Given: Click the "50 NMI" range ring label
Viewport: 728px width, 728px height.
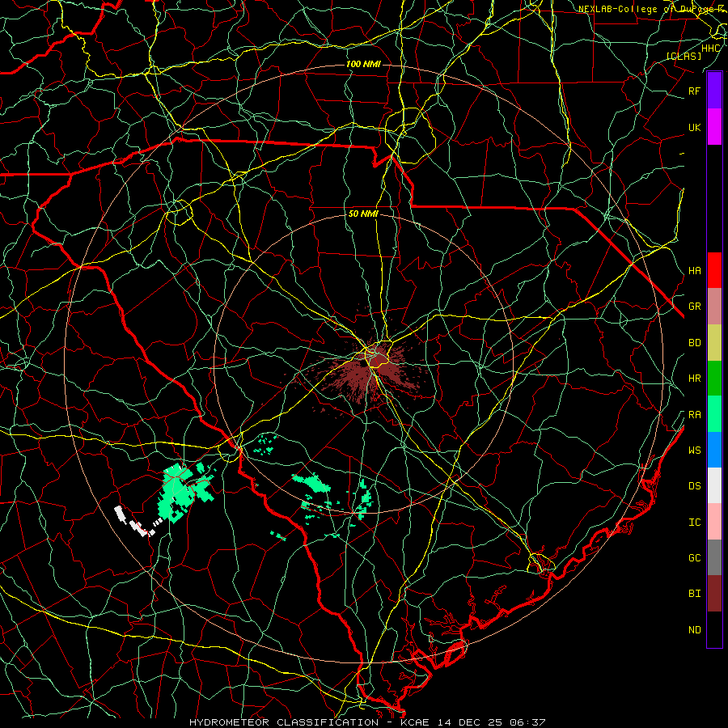Looking at the screenshot, I should pyautogui.click(x=363, y=214).
